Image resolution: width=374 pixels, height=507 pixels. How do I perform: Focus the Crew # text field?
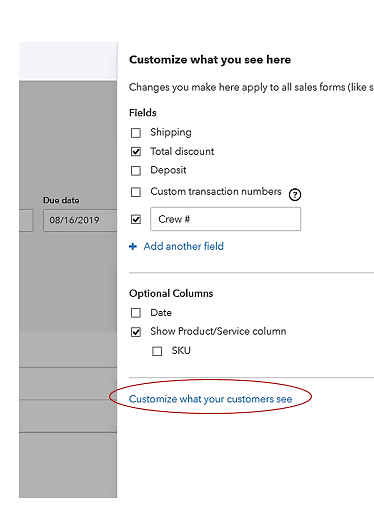point(225,219)
